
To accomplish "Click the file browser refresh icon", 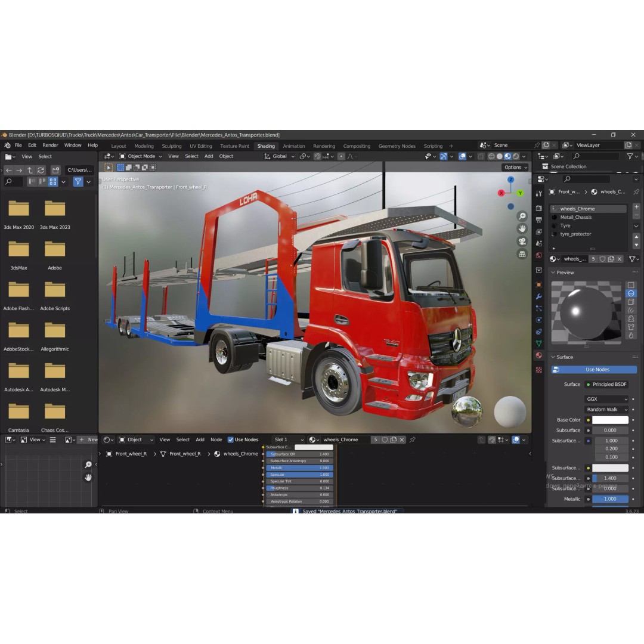I will point(41,170).
